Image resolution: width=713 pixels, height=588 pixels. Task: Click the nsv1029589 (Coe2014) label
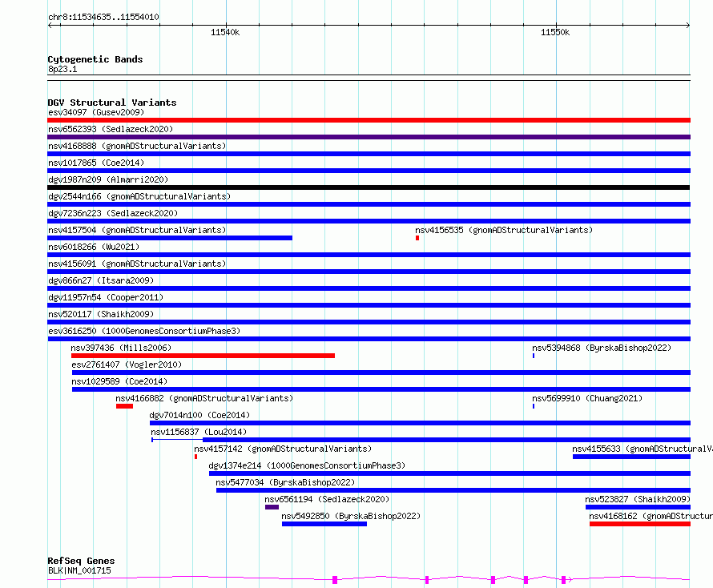point(119,381)
